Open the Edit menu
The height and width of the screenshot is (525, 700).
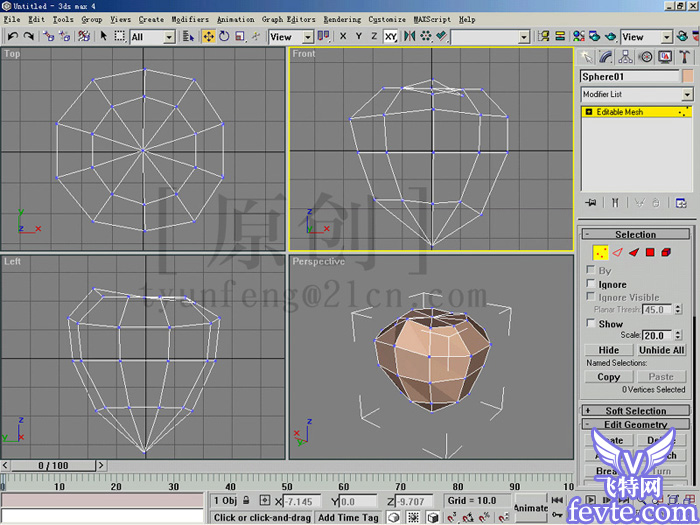point(37,19)
